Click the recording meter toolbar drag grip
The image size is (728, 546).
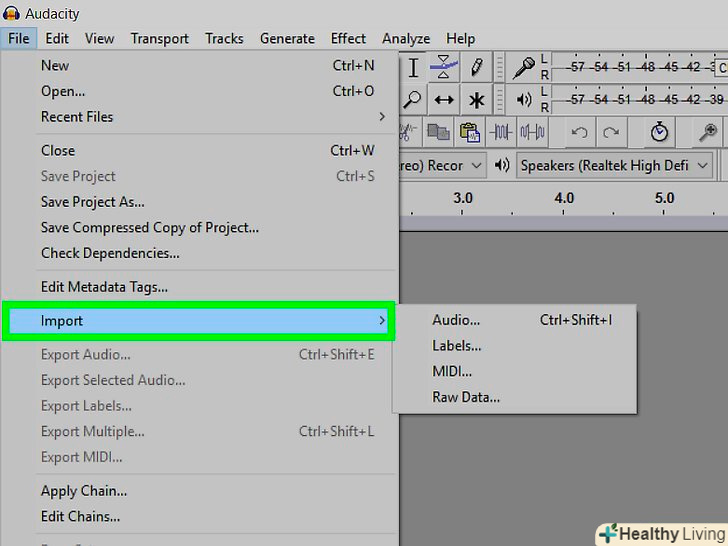[x=499, y=67]
